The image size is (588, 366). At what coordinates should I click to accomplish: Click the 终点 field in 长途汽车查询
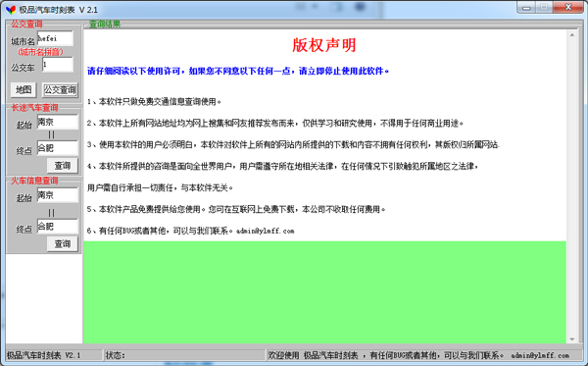coord(58,148)
